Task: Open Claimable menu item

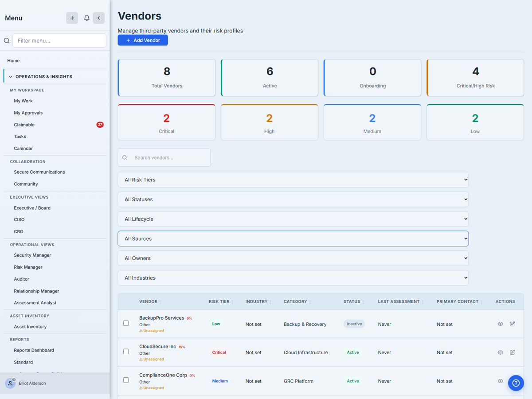Action: (24, 125)
